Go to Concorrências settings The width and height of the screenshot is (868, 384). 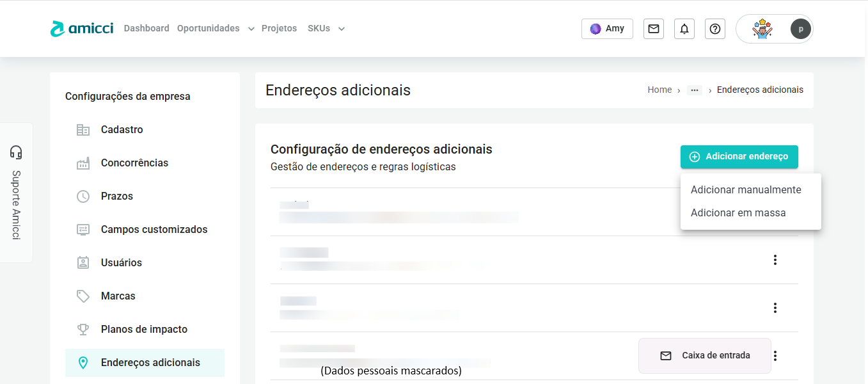tap(134, 163)
